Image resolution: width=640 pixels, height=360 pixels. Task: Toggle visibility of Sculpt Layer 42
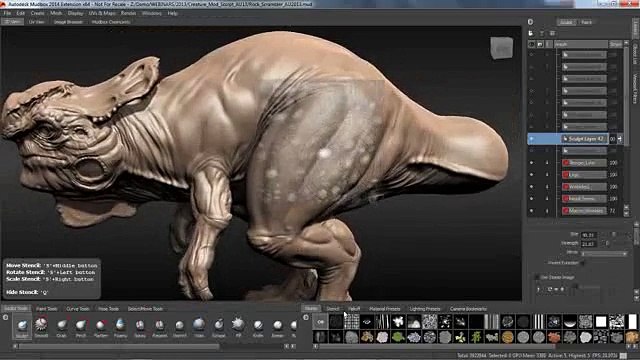pos(531,139)
